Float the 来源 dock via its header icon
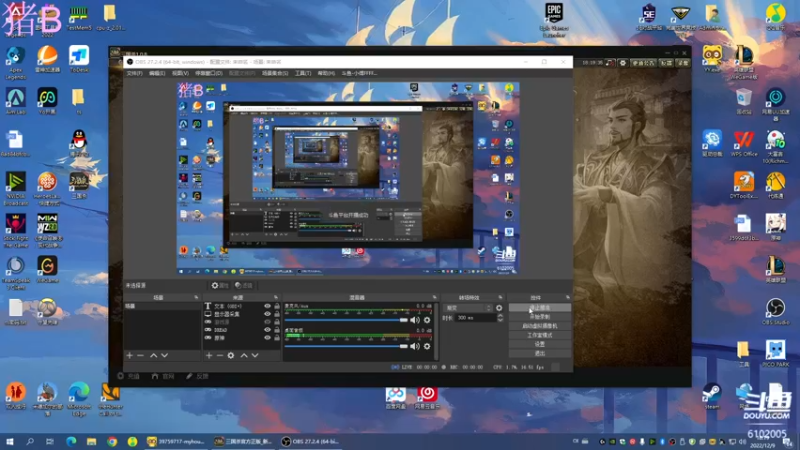The image size is (800, 450). 276,297
